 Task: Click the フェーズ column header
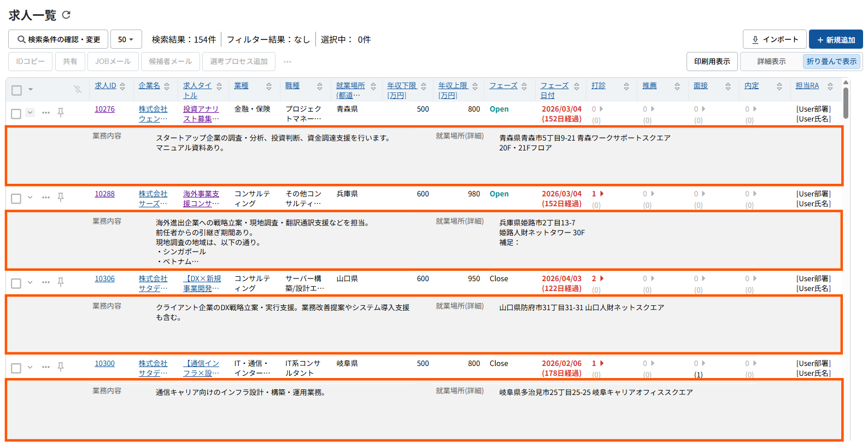[503, 85]
